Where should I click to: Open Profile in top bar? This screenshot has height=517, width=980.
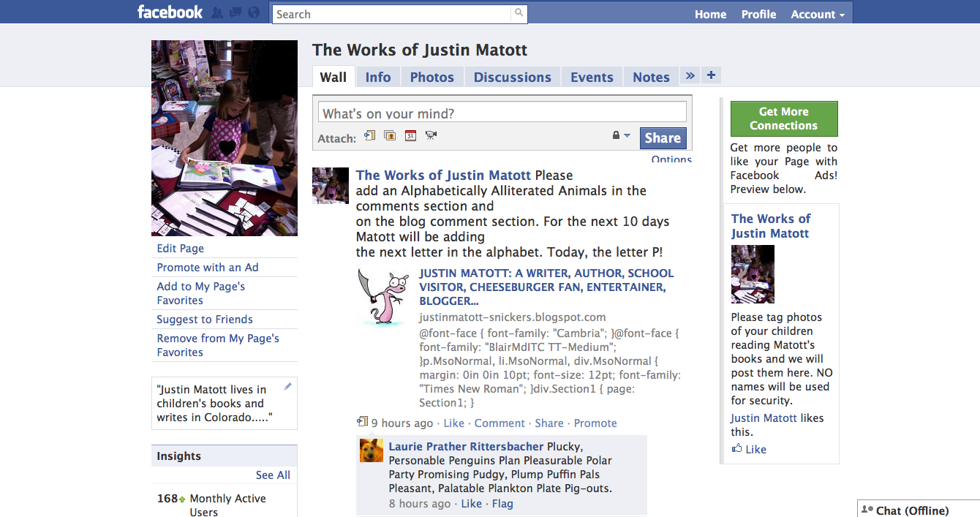758,14
